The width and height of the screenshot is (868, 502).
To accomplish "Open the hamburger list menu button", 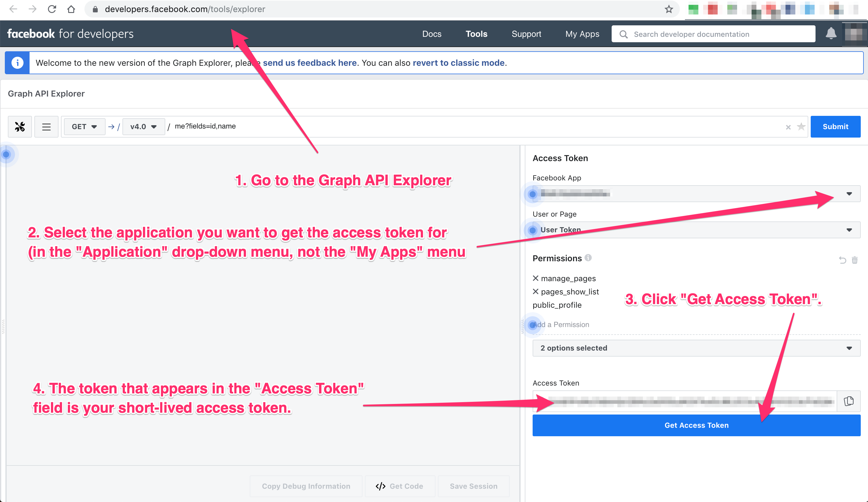I will [x=46, y=127].
